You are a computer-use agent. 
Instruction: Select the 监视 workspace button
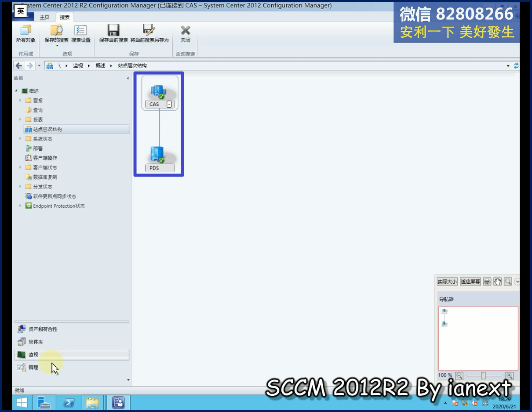click(72, 354)
